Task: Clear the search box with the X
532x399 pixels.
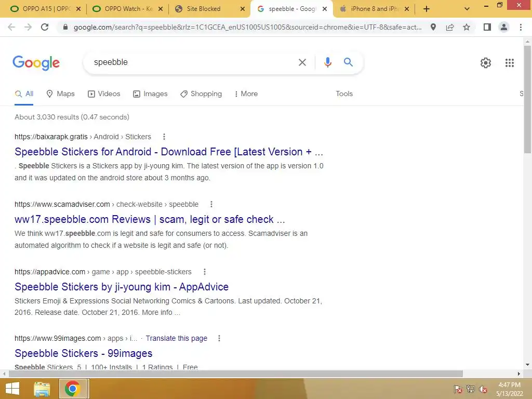Action: pyautogui.click(x=302, y=62)
